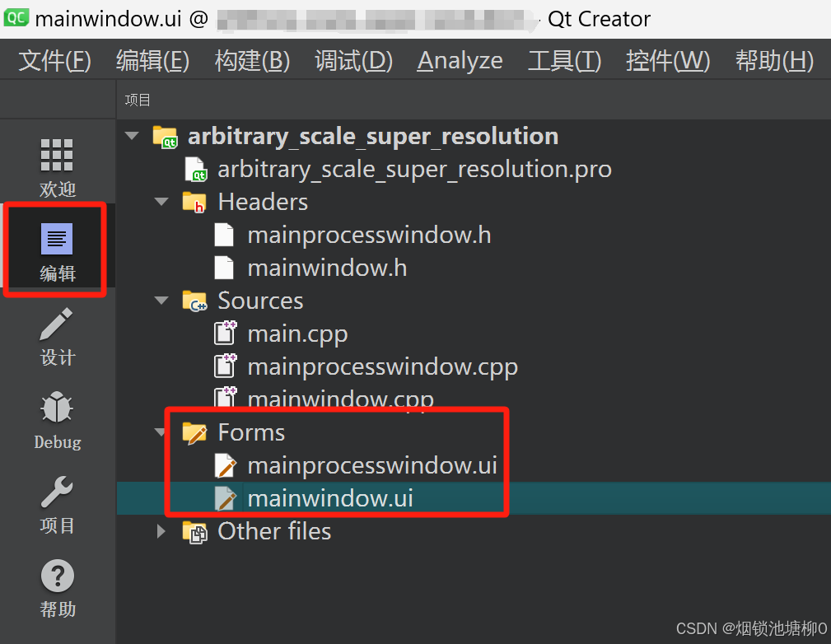Click the 项目 panel header label
This screenshot has height=644, width=831.
[138, 100]
